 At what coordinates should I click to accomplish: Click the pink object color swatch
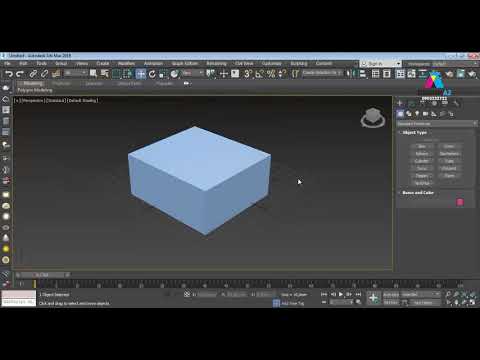460,202
